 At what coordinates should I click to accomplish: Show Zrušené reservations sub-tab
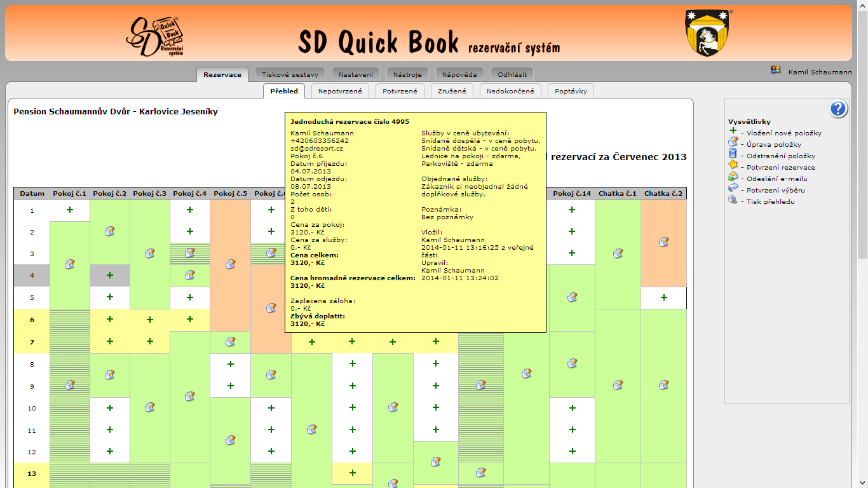(x=452, y=91)
